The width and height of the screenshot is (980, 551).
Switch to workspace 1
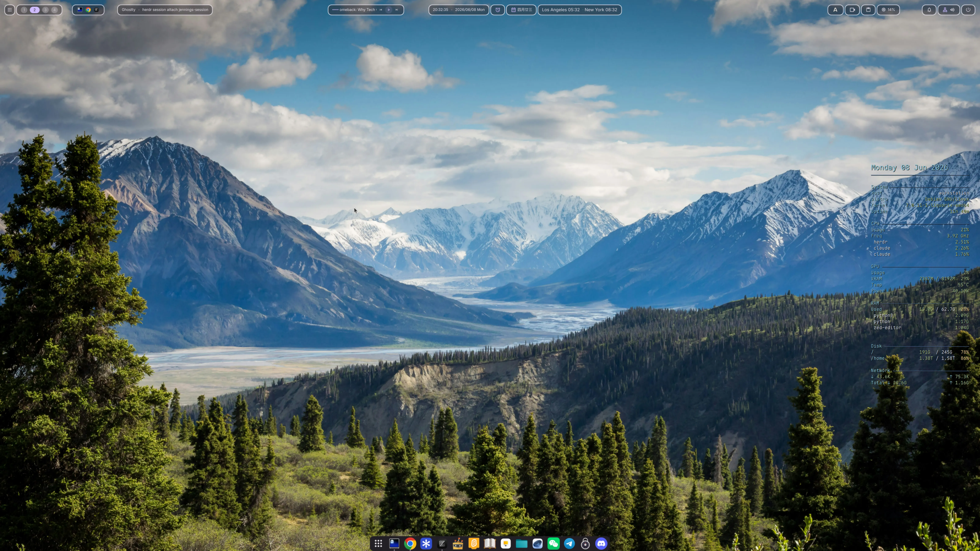point(24,10)
